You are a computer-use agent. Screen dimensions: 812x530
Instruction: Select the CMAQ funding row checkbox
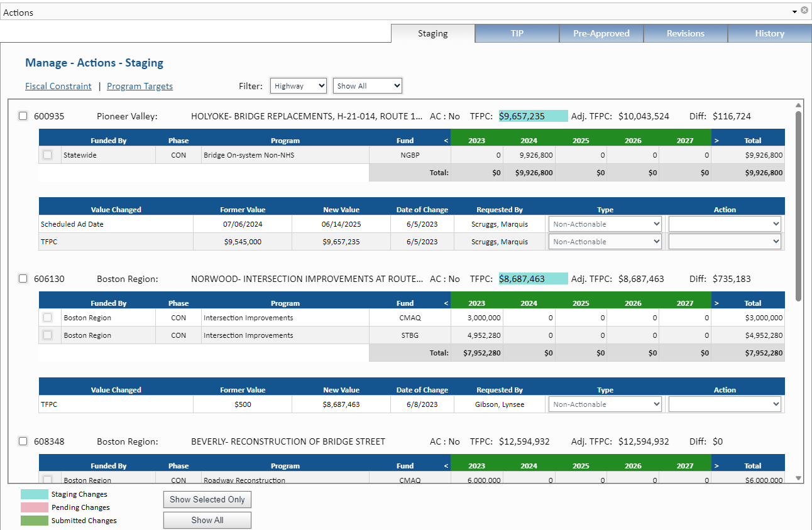[x=48, y=317]
